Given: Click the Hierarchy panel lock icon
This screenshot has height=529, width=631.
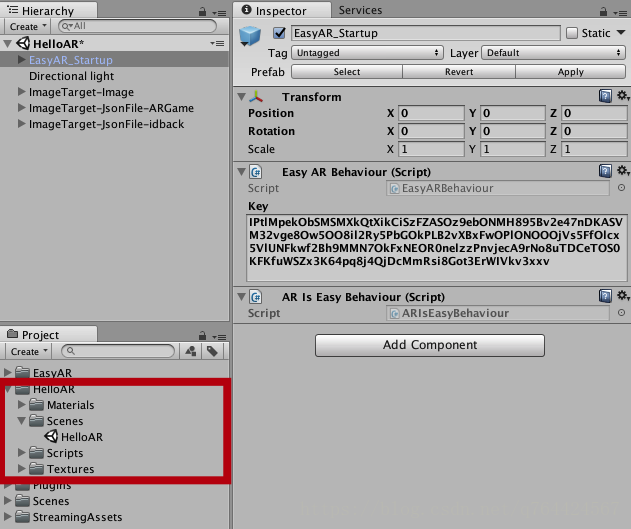Looking at the screenshot, I should tap(202, 12).
